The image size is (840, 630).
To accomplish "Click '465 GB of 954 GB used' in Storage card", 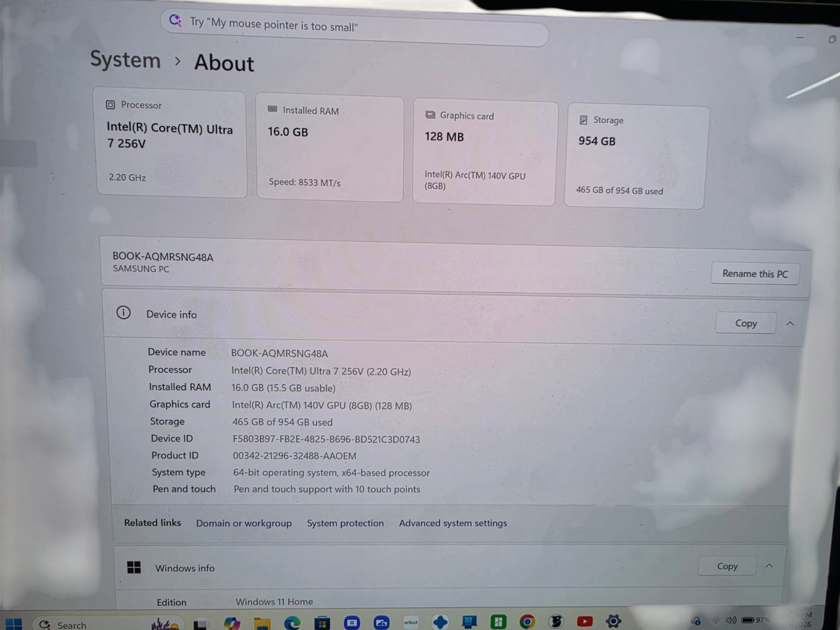I will (x=619, y=190).
